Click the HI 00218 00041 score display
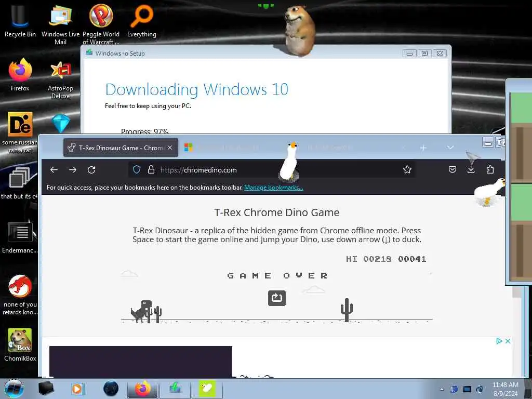Screen dimensions: 532x399 [x=386, y=259]
